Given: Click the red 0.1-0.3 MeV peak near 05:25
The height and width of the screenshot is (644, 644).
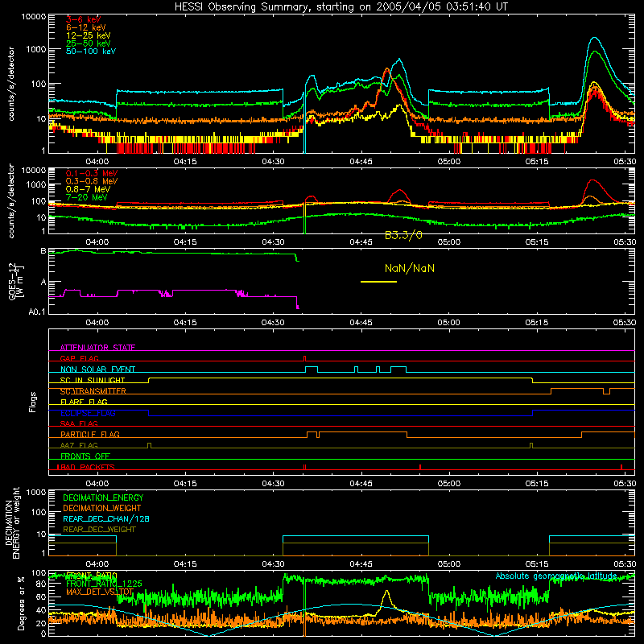Looking at the screenshot, I should pos(593,180).
